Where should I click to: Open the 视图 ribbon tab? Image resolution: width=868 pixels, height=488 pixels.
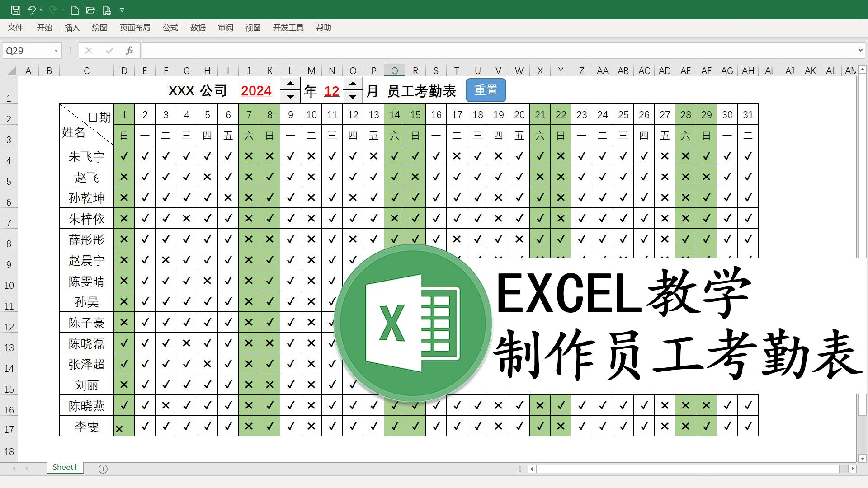[253, 28]
